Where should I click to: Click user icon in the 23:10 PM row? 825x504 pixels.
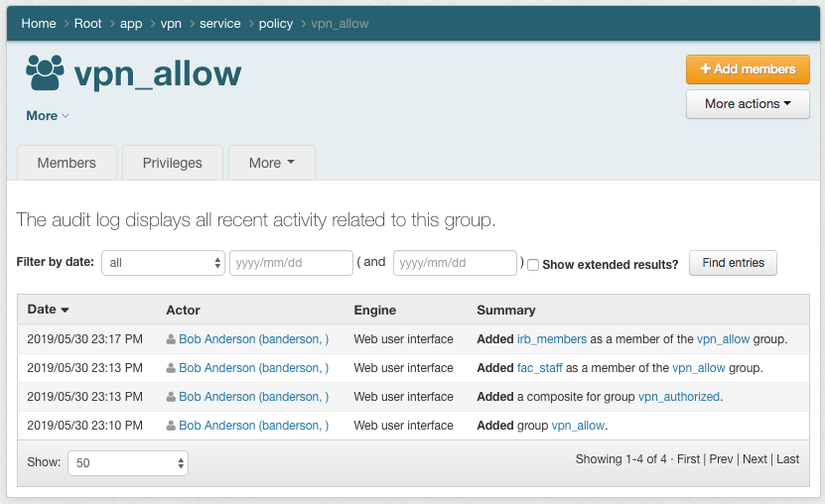[172, 426]
